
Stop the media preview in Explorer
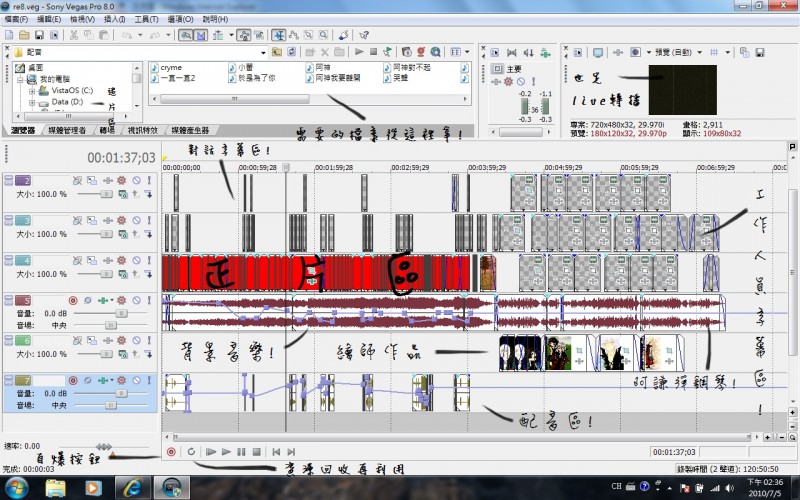[x=373, y=52]
